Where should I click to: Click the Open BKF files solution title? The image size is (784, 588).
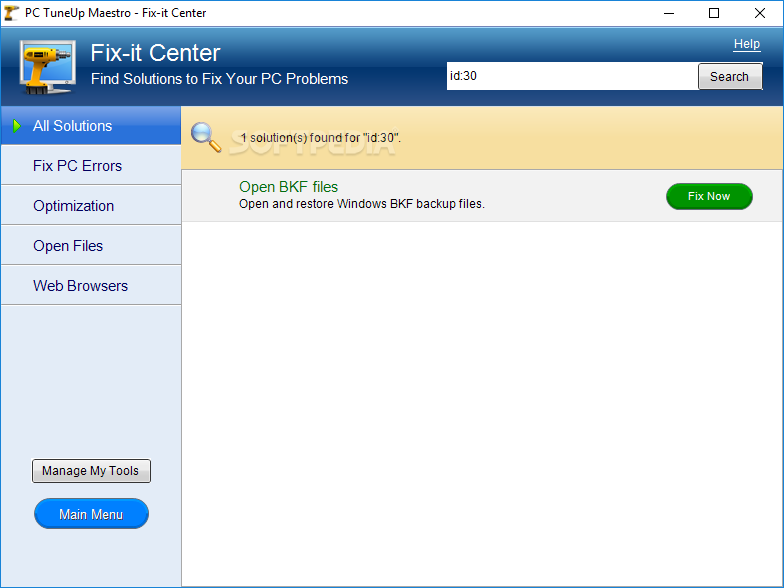pos(288,186)
